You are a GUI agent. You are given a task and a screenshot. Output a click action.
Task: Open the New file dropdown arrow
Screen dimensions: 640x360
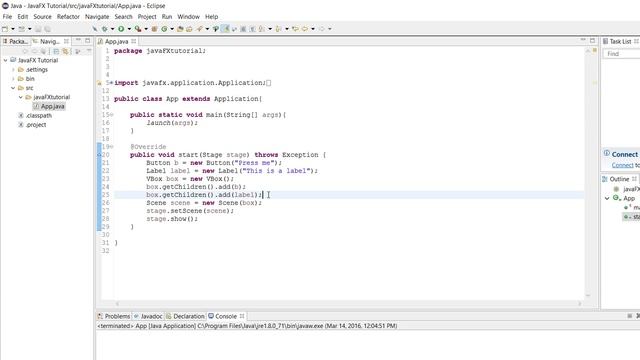pos(13,29)
